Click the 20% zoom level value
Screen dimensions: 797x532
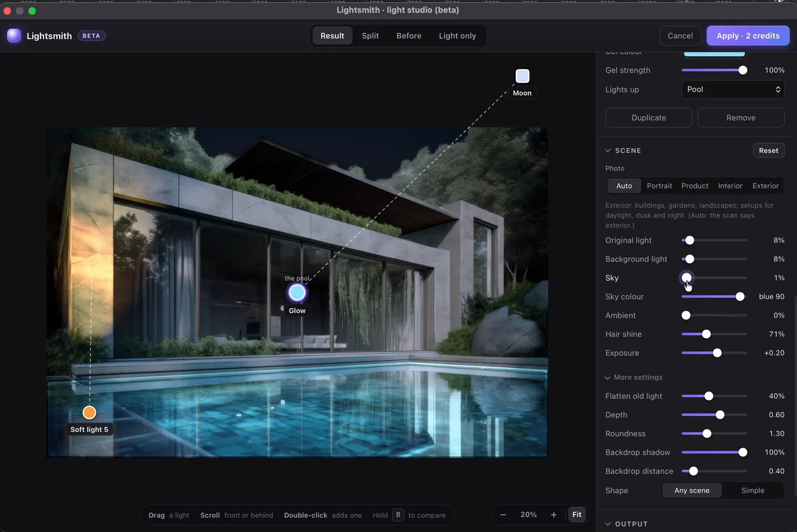(529, 515)
